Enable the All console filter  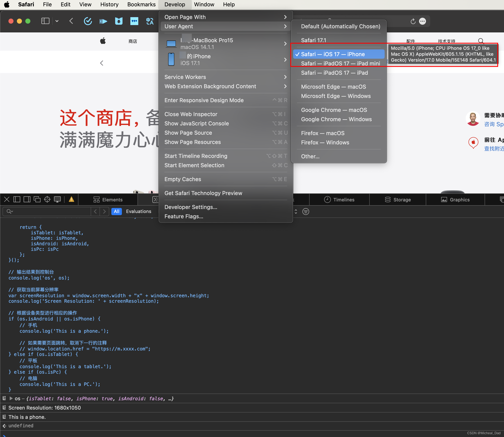116,212
